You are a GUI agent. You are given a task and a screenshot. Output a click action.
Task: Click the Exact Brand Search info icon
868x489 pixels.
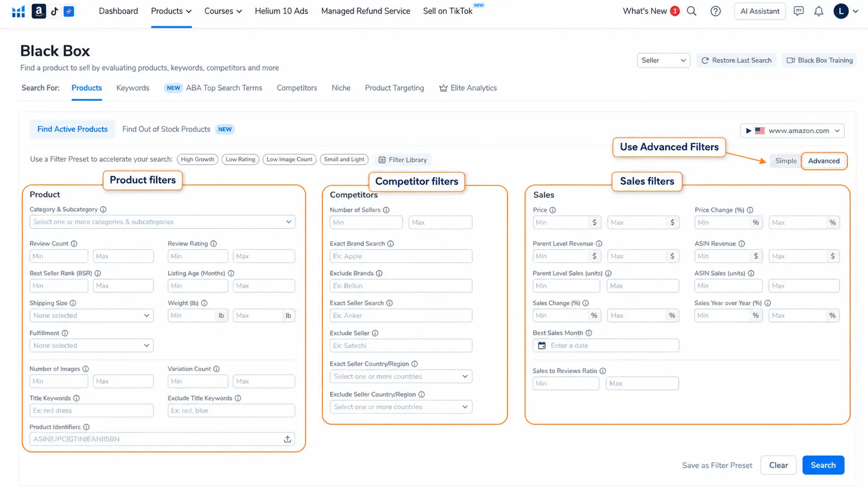pos(390,244)
